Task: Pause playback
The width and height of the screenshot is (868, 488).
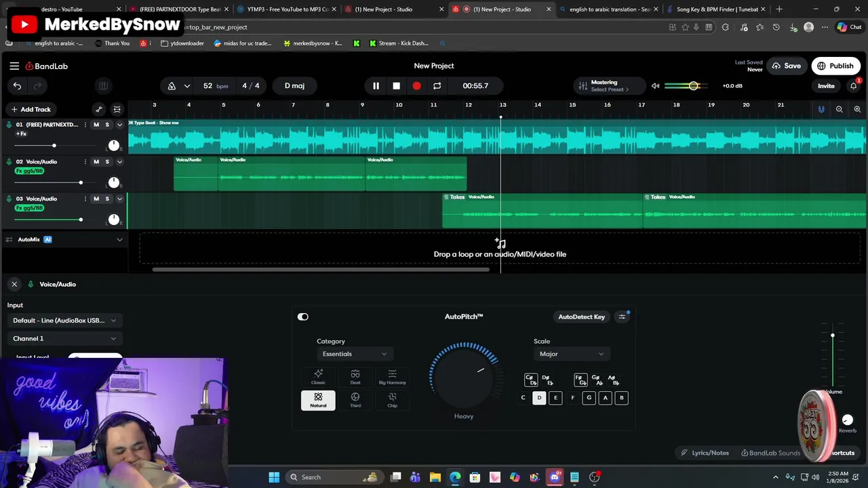Action: coord(376,86)
